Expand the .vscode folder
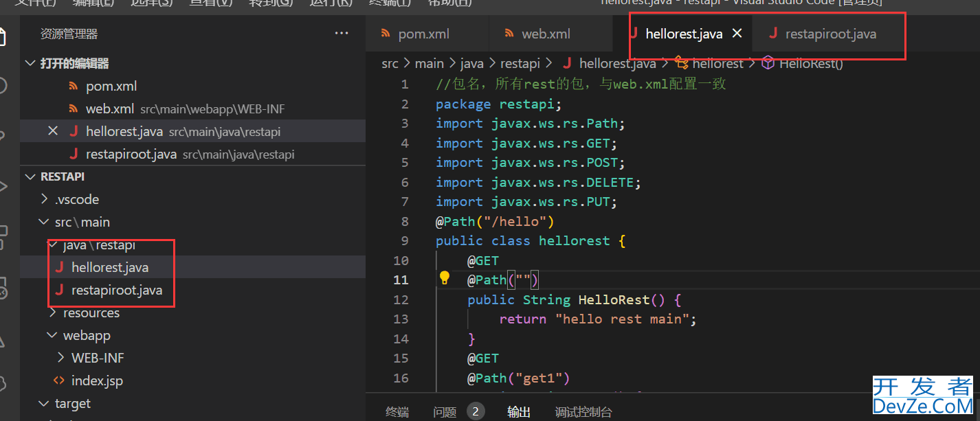 coord(45,199)
